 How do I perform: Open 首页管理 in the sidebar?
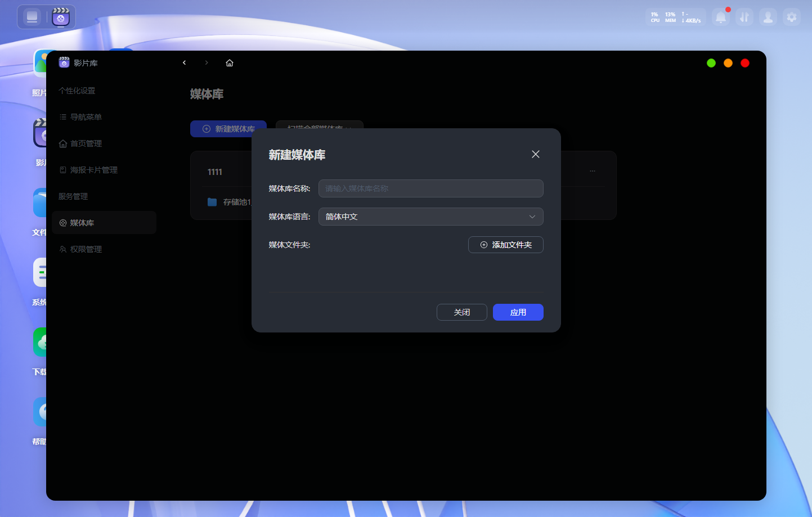click(104, 143)
